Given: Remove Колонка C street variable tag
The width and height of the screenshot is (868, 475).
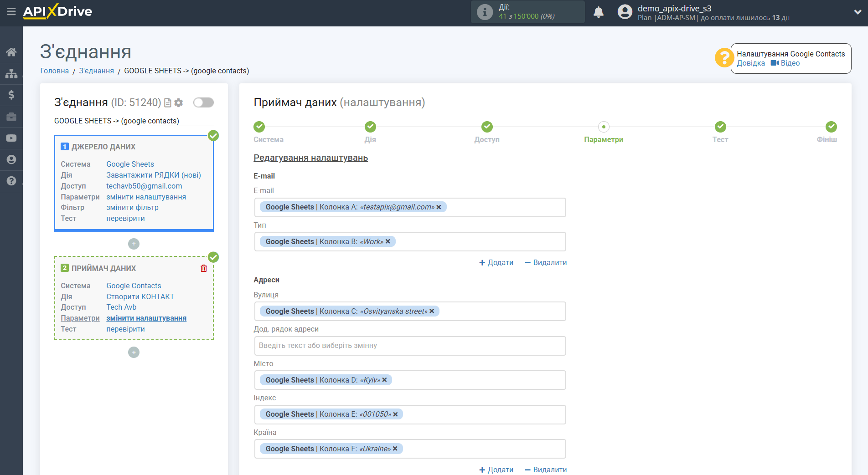Looking at the screenshot, I should click(432, 312).
